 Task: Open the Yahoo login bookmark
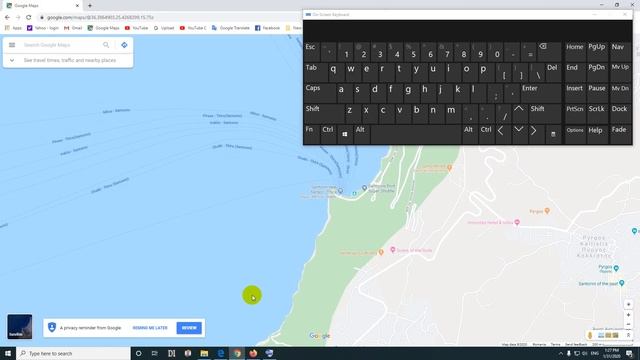[x=42, y=28]
